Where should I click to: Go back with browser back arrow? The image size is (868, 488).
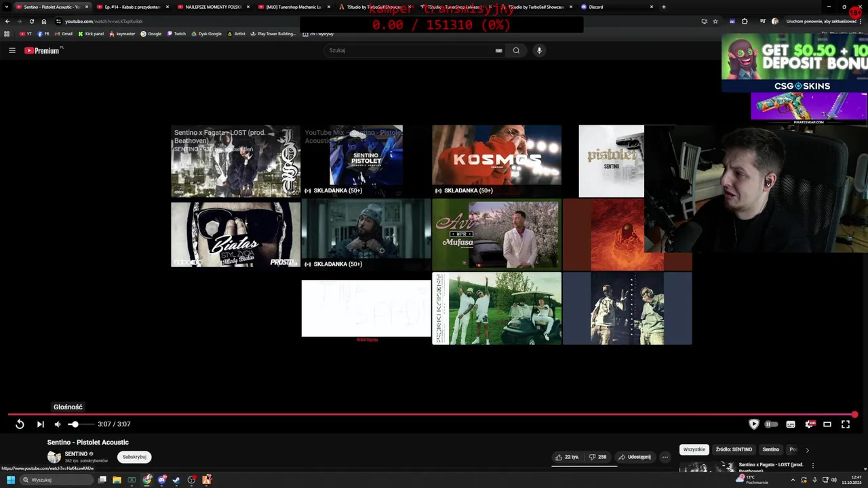[x=7, y=21]
